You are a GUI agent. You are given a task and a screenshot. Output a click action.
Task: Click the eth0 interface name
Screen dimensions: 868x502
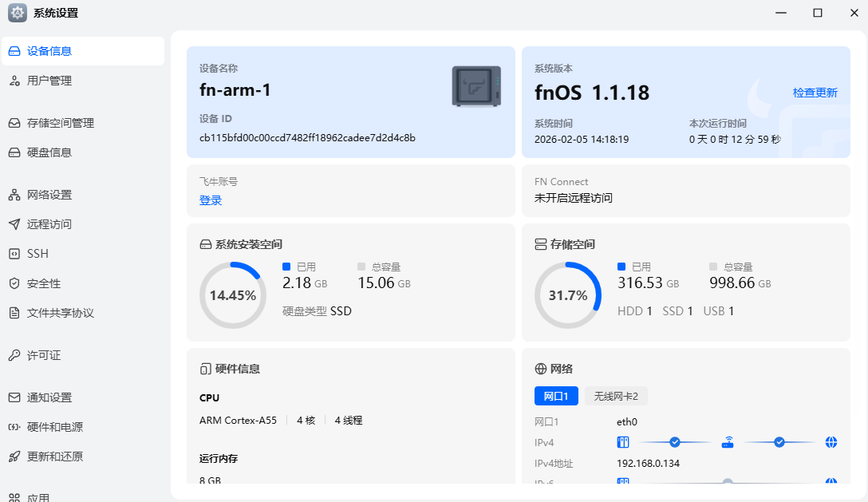coord(626,421)
